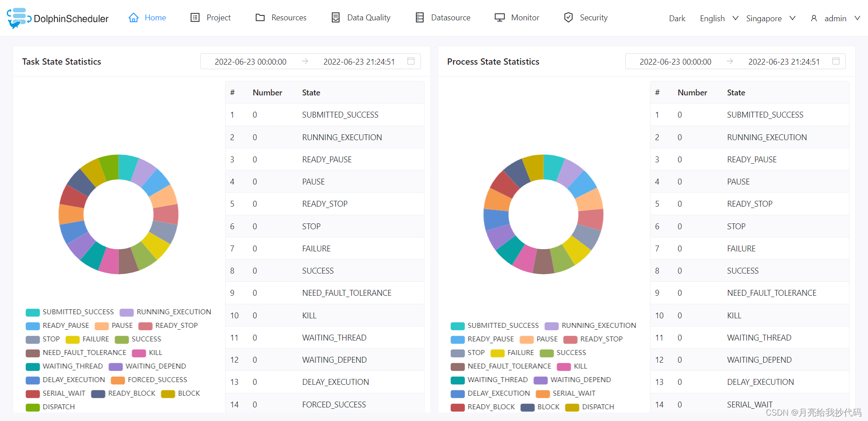Screen dimensions: 868x421
Task: Click the Security shield icon
Action: (x=568, y=18)
